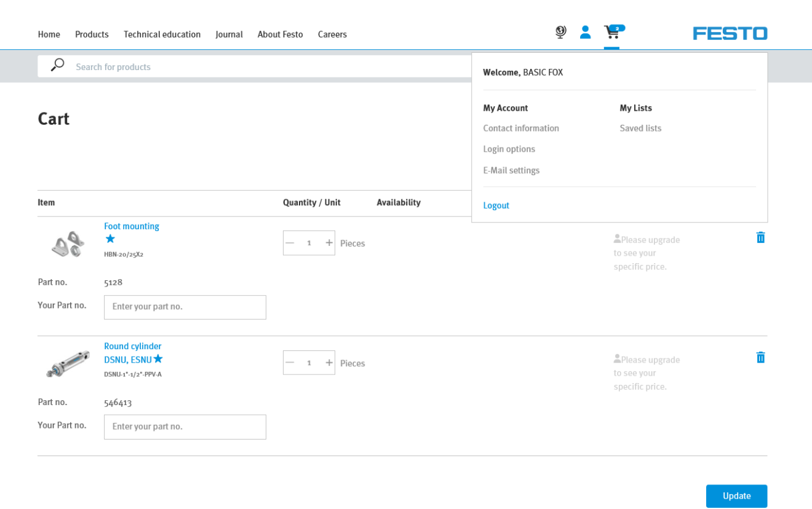The image size is (812, 509).
Task: Open About Festo menu
Action: coord(280,34)
